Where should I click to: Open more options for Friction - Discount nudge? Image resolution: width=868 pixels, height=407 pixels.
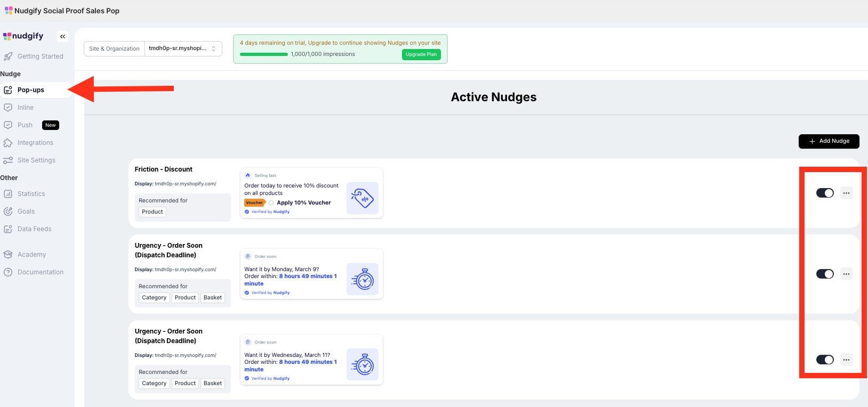[x=847, y=193]
